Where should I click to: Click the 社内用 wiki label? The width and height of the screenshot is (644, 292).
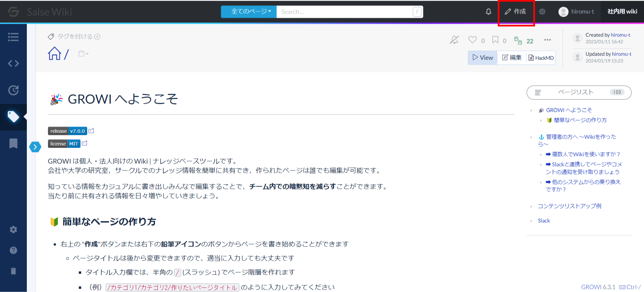[x=622, y=12]
